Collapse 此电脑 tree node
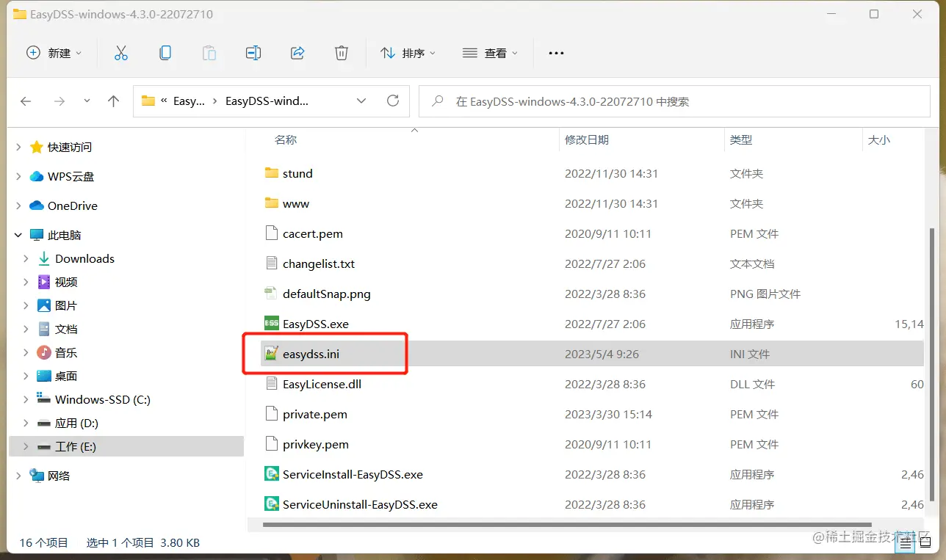 [x=19, y=235]
